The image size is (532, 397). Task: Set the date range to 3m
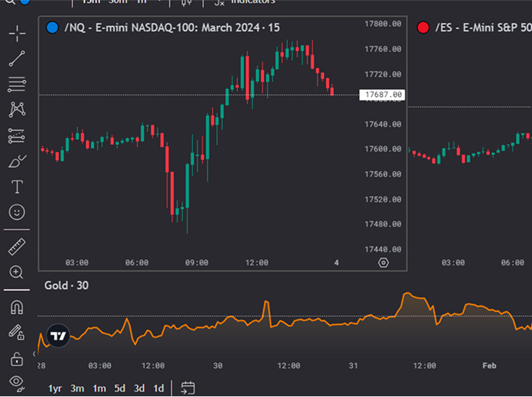(77, 389)
